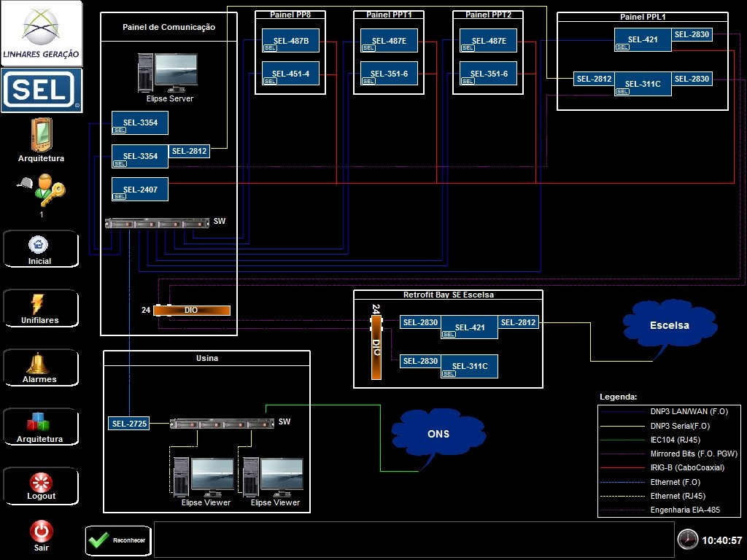Select the SEL-2830 beside SEL-421 in Retrofit Bay

pos(420,322)
